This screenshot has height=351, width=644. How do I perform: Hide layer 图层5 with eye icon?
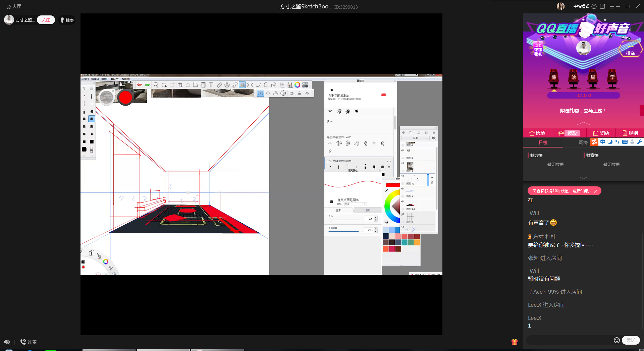[x=403, y=151]
